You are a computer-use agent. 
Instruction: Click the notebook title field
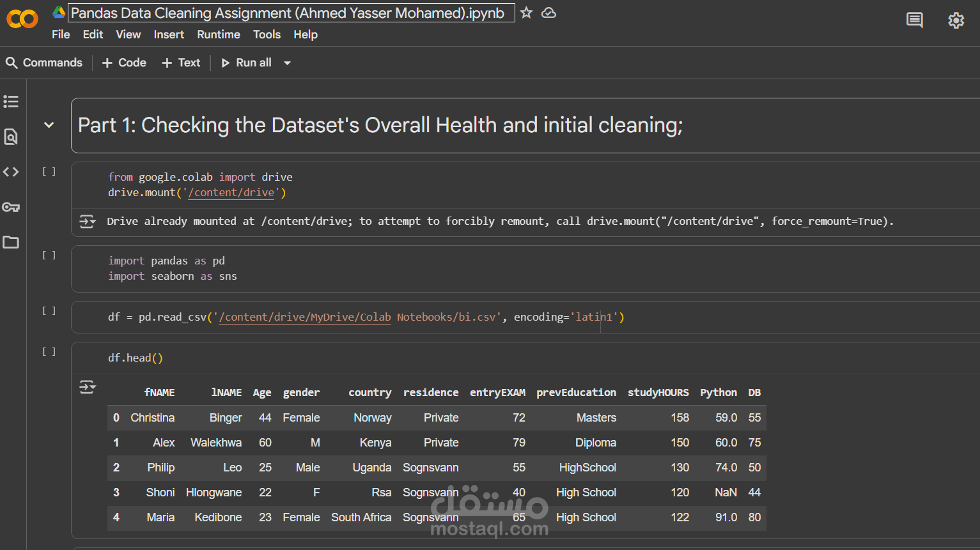(291, 13)
